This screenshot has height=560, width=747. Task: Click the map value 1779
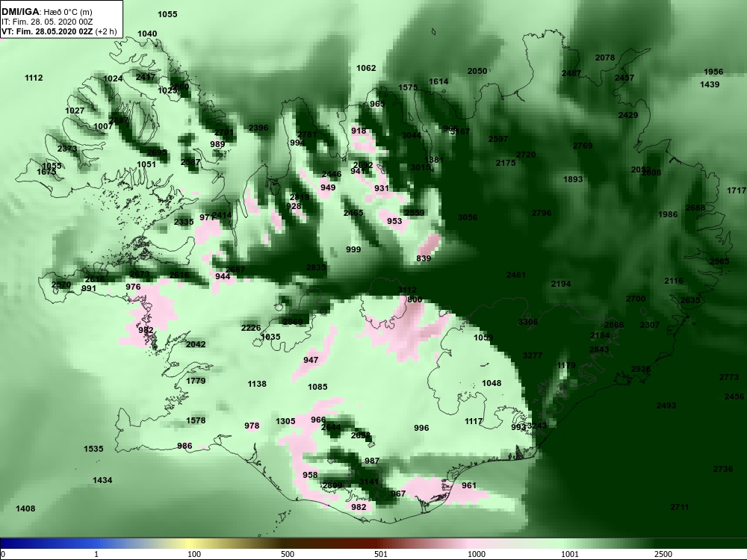[x=196, y=381]
